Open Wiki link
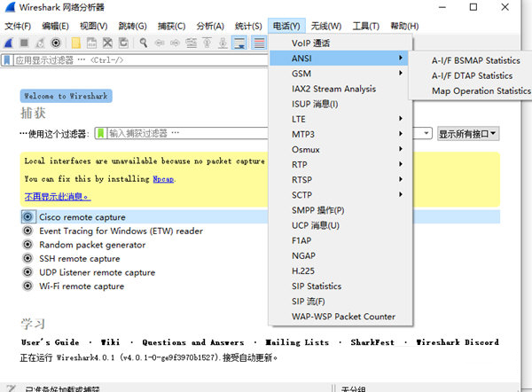The width and height of the screenshot is (532, 392). pyautogui.click(x=110, y=342)
